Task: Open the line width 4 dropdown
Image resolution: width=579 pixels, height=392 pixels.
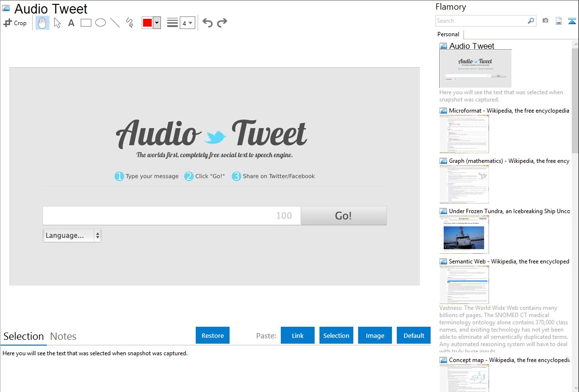Action: pos(187,23)
